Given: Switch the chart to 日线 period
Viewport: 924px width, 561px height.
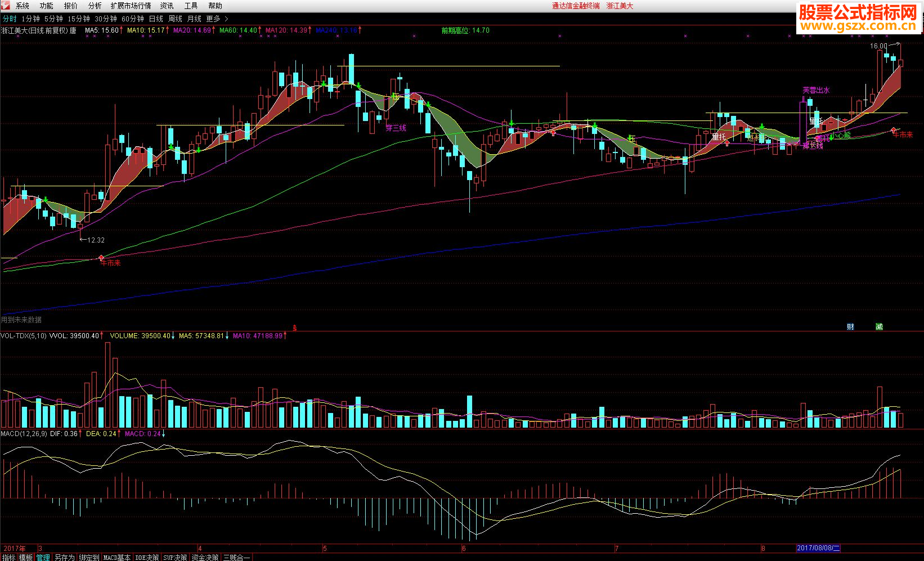Looking at the screenshot, I should pyautogui.click(x=156, y=19).
